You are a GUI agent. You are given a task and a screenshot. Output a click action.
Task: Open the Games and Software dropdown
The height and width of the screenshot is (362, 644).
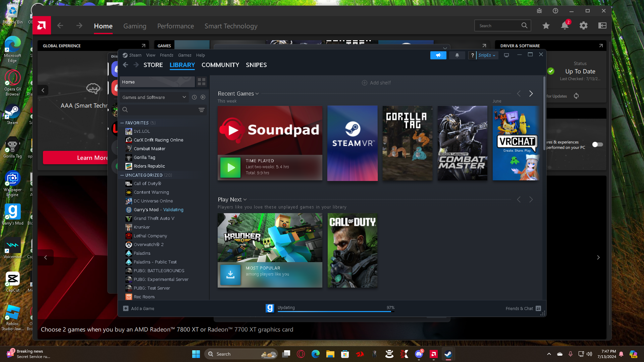coord(154,97)
